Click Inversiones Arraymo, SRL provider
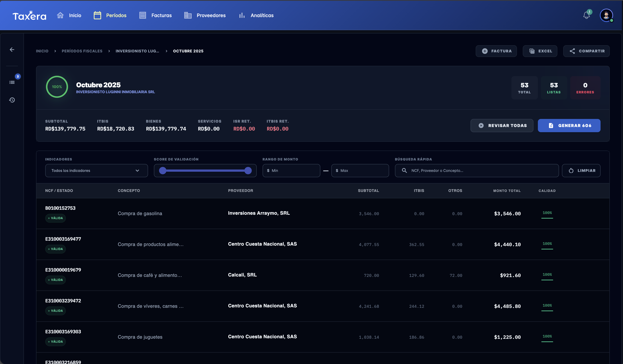 [259, 213]
